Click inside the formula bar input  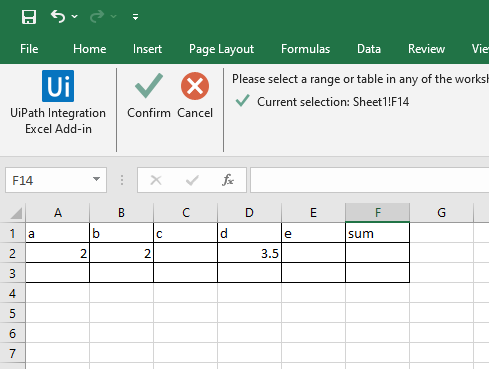[x=370, y=180]
